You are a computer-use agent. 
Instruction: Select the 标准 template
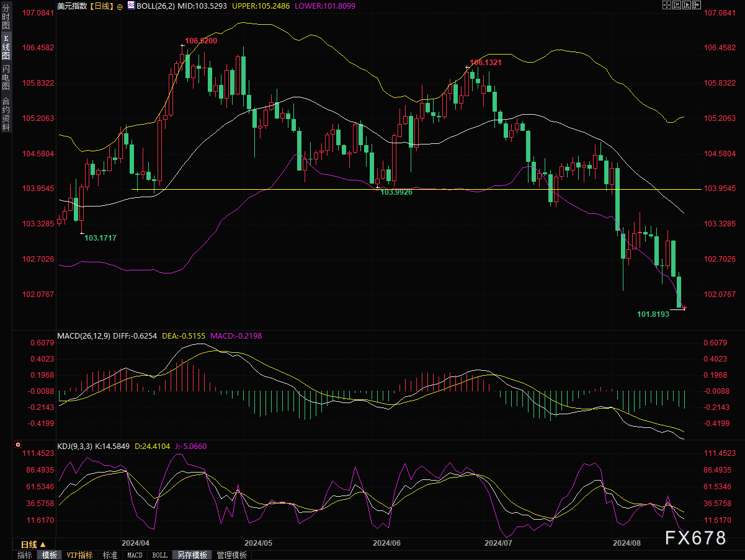coord(110,555)
